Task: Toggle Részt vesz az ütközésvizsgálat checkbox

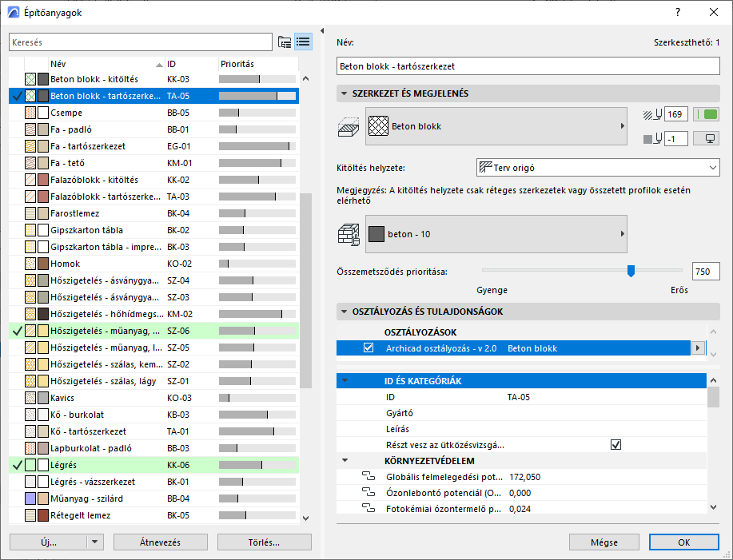Action: coord(615,445)
